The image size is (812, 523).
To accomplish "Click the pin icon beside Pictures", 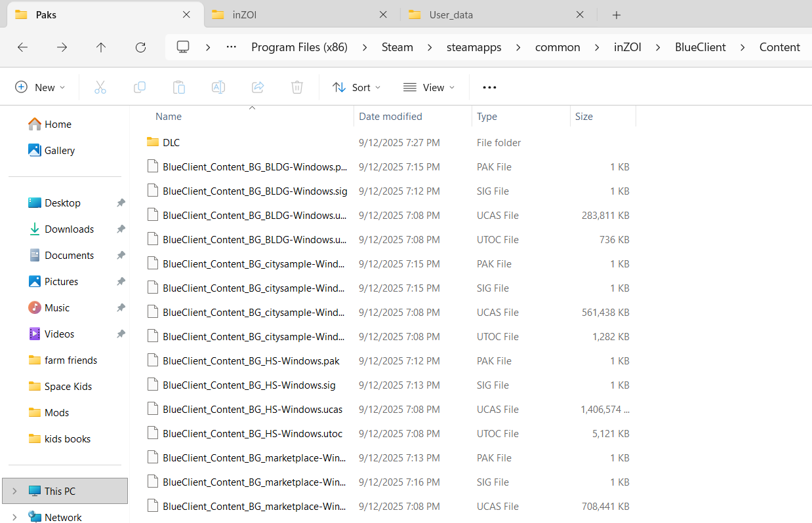I will (x=121, y=282).
